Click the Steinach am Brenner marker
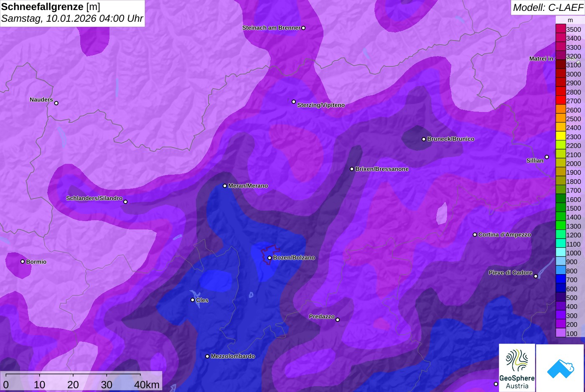 click(x=303, y=28)
